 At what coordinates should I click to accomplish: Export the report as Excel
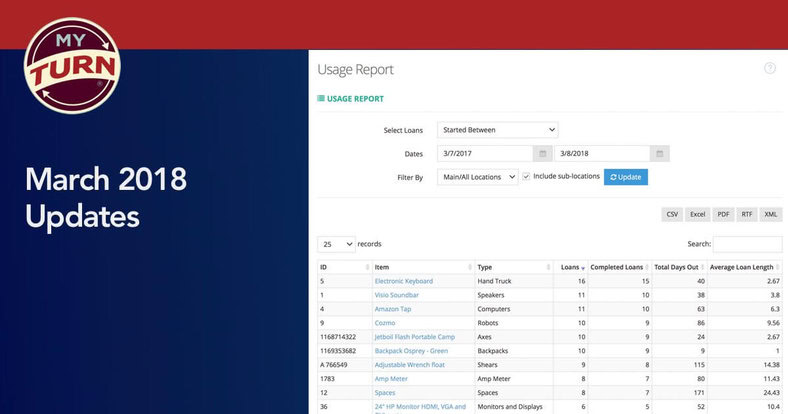point(697,214)
